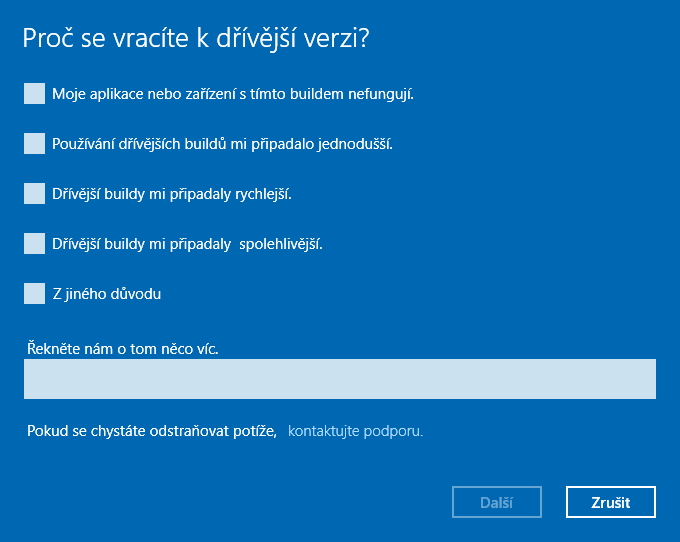The image size is (680, 542).
Task: Click the 'Řekněte nám o tom něco víc' caption
Action: point(122,348)
